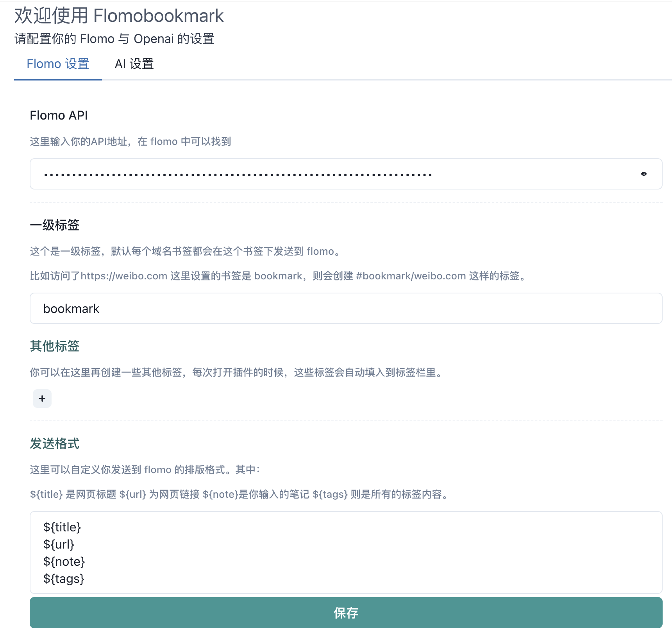The width and height of the screenshot is (672, 640).
Task: Focus the Flomo API address field
Action: [346, 174]
